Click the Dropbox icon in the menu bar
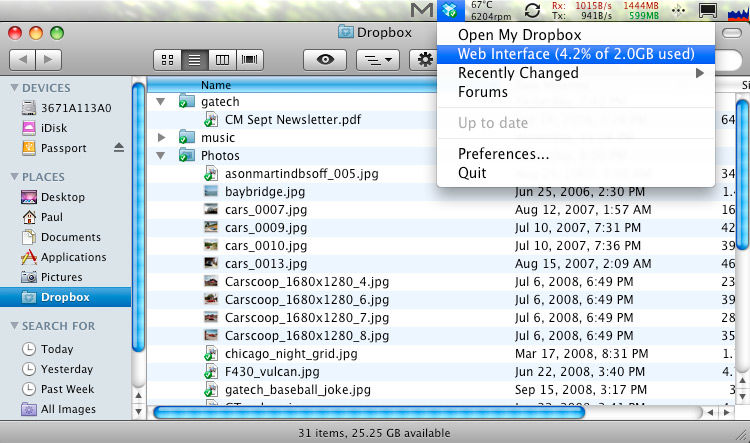The width and height of the screenshot is (750, 443). (x=452, y=11)
